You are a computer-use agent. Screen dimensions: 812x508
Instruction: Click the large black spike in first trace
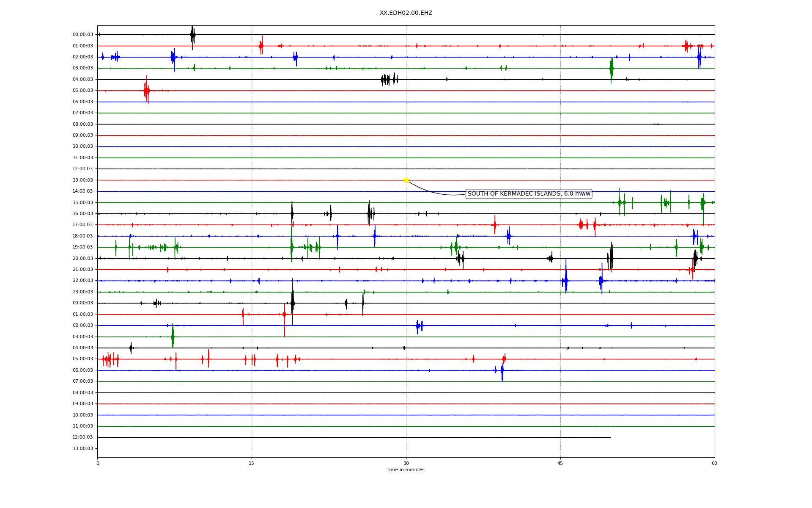tap(192, 36)
